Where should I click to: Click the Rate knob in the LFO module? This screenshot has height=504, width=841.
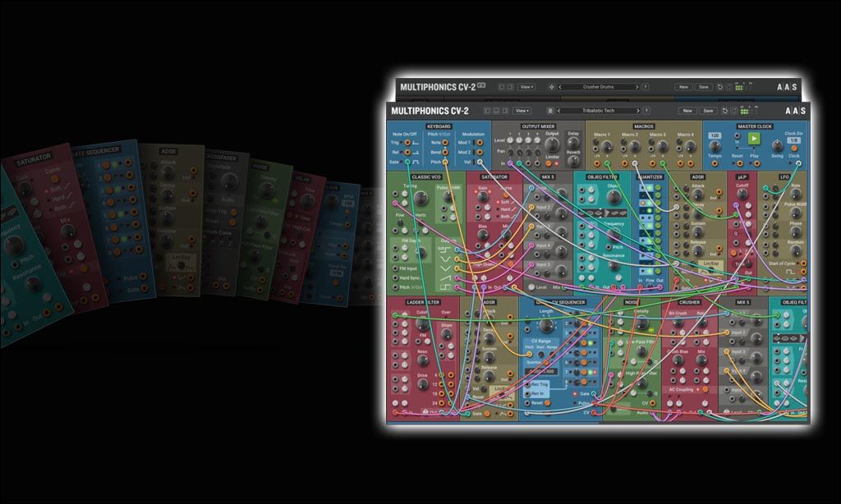pyautogui.click(x=796, y=195)
